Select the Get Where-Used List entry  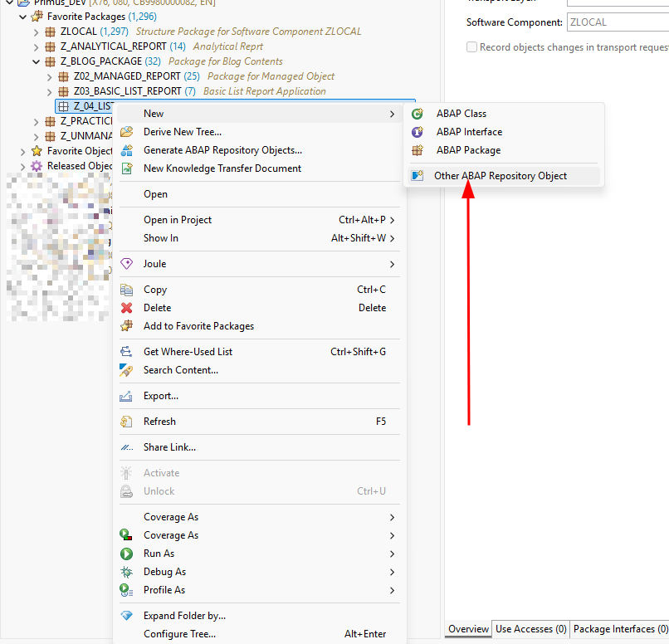260,352
